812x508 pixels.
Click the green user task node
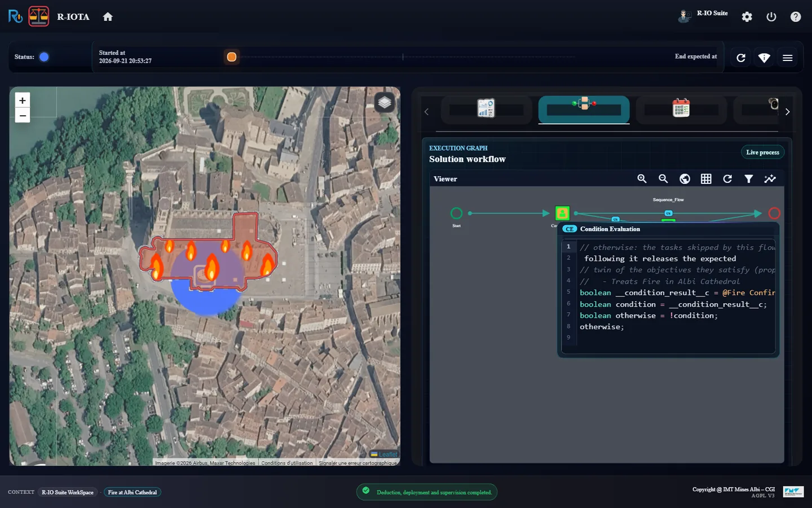click(x=562, y=213)
